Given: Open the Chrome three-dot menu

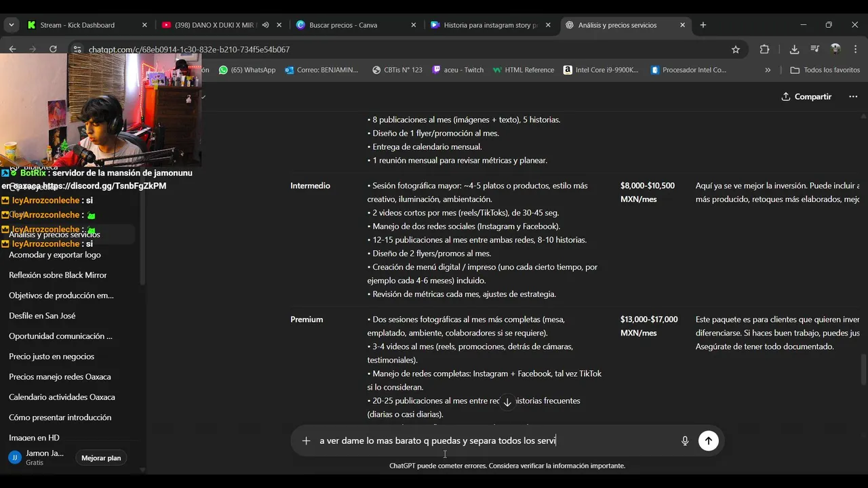Looking at the screenshot, I should click(856, 49).
